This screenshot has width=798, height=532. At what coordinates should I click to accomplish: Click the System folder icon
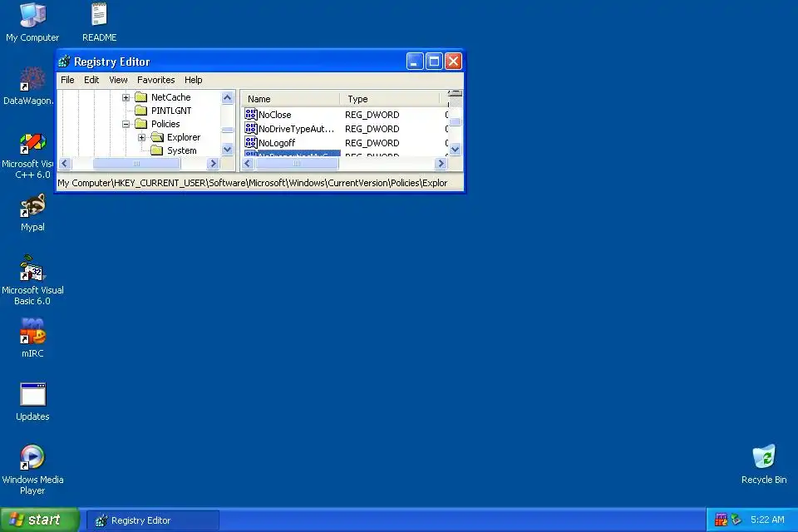pyautogui.click(x=157, y=150)
